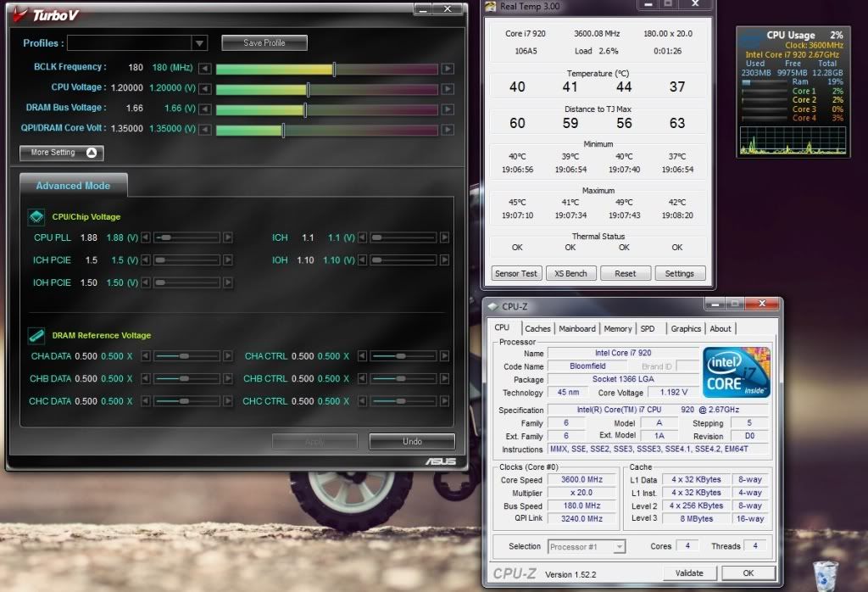This screenshot has width=868, height=592.
Task: Decrease CHA CTRL reference with left arrow
Action: coord(362,356)
